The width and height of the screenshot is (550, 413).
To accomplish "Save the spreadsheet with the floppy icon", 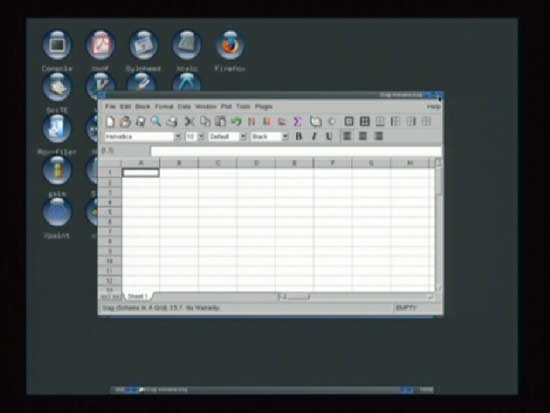I will pos(140,122).
